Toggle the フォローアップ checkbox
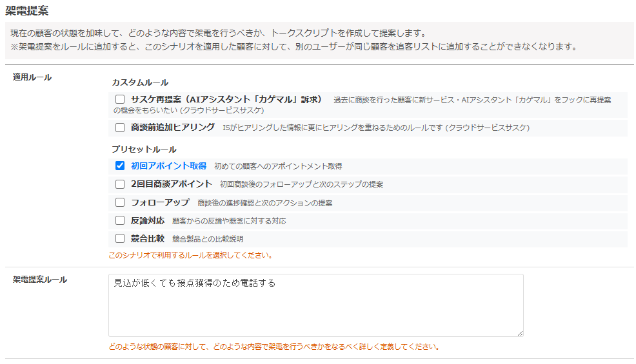636x364 pixels. pyautogui.click(x=120, y=202)
